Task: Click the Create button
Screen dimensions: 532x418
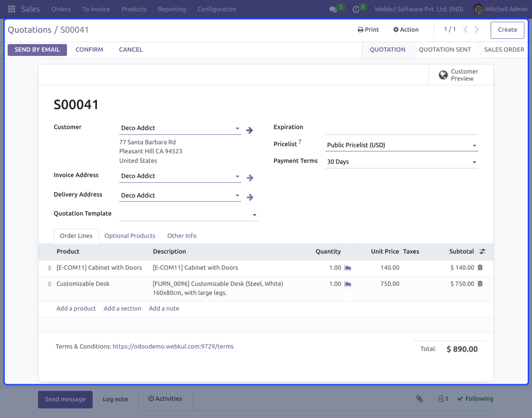Action: click(507, 30)
